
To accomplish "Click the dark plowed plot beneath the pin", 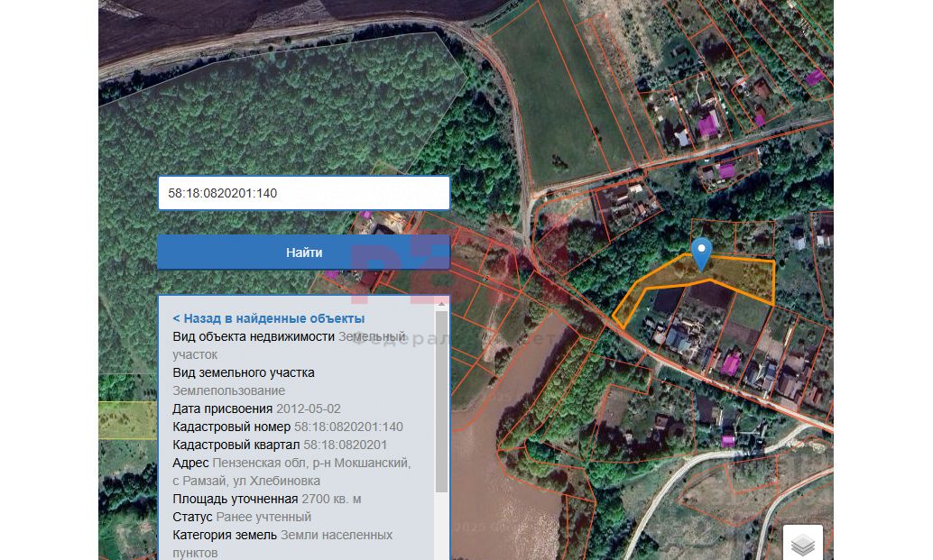I will (x=708, y=296).
